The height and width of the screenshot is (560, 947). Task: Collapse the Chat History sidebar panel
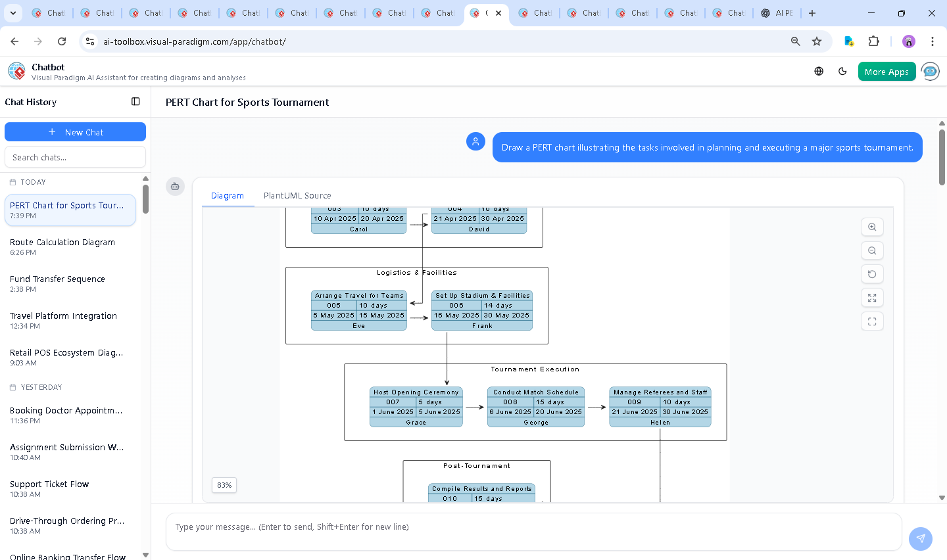[135, 102]
